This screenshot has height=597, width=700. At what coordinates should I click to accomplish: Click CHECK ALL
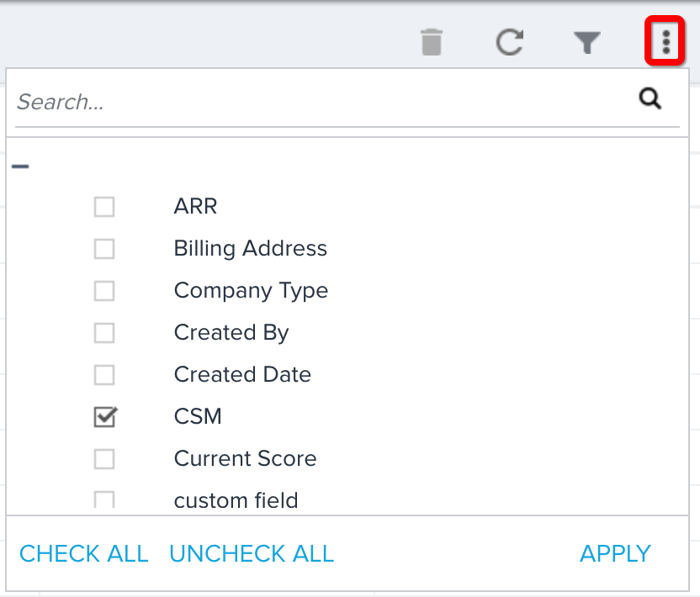point(83,553)
